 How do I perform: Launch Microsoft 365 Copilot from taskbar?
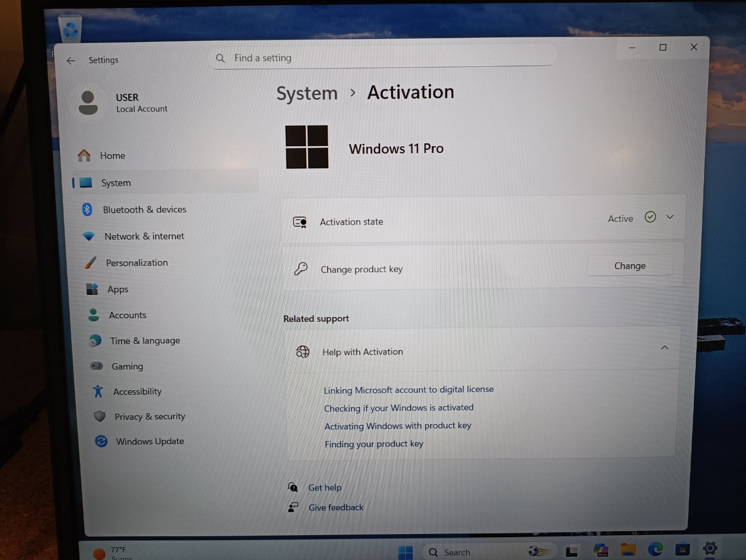pos(601,550)
